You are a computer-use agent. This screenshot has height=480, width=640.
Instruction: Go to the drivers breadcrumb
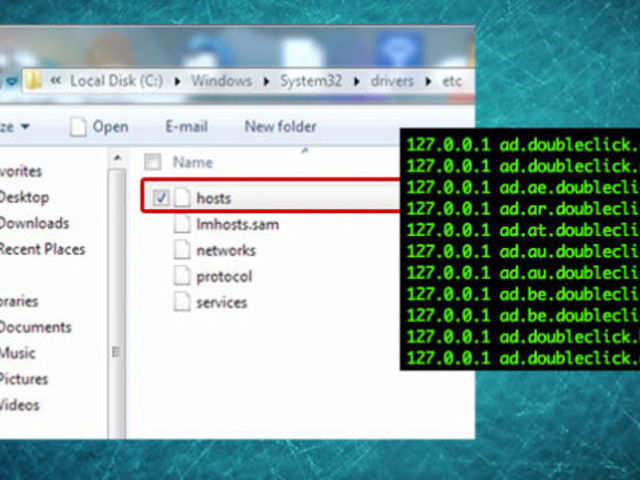tap(392, 81)
